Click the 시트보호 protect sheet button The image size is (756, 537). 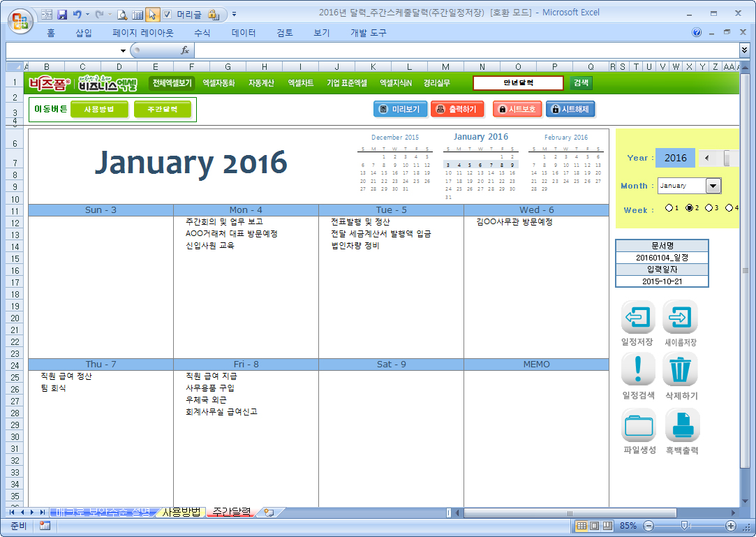click(517, 109)
